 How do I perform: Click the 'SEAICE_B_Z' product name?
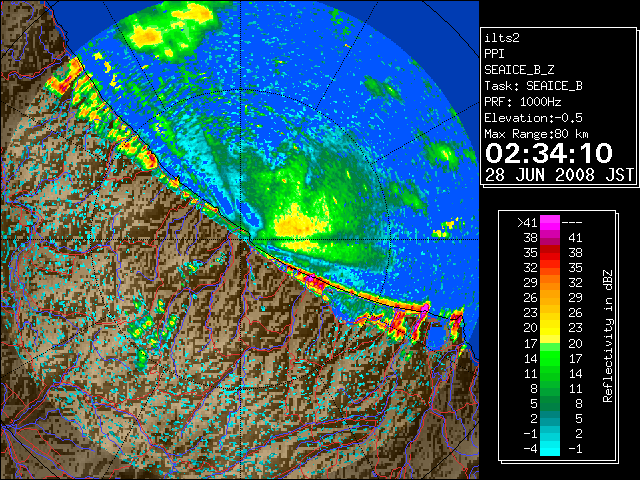(519, 70)
